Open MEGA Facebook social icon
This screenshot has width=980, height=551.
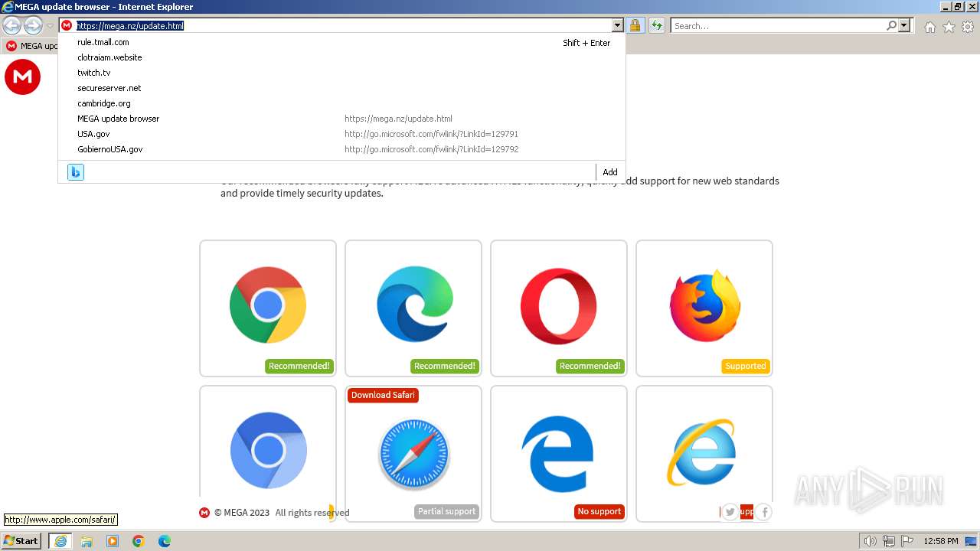764,512
